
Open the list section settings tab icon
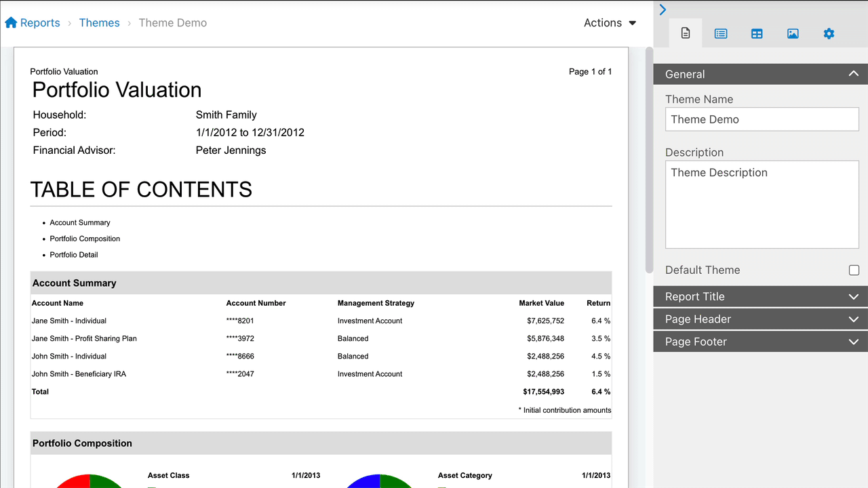click(721, 33)
